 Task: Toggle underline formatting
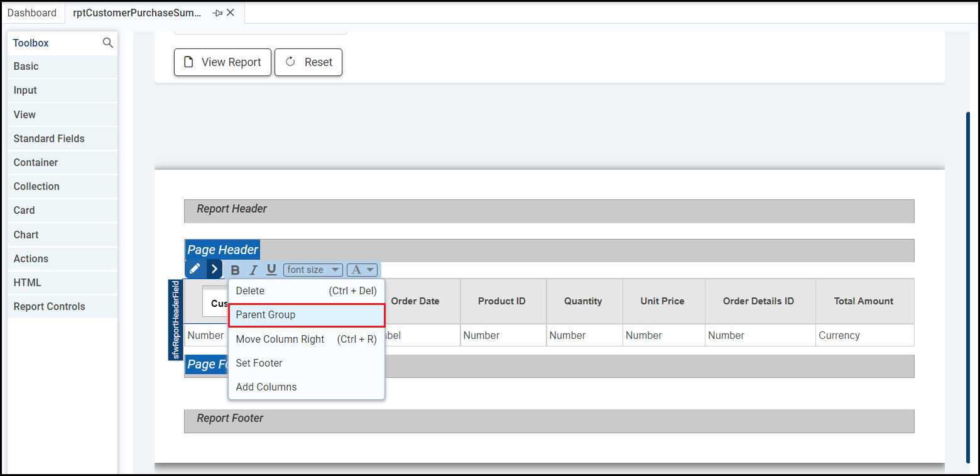point(271,270)
